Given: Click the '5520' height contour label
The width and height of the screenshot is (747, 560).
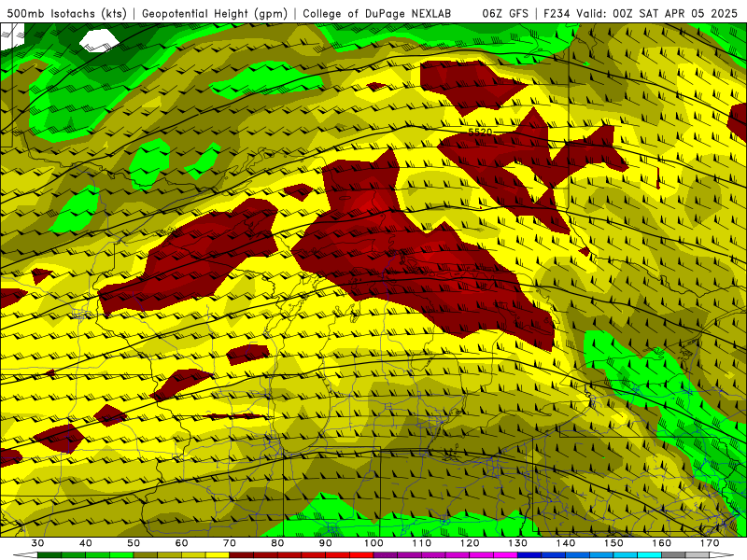Looking at the screenshot, I should pos(480,132).
